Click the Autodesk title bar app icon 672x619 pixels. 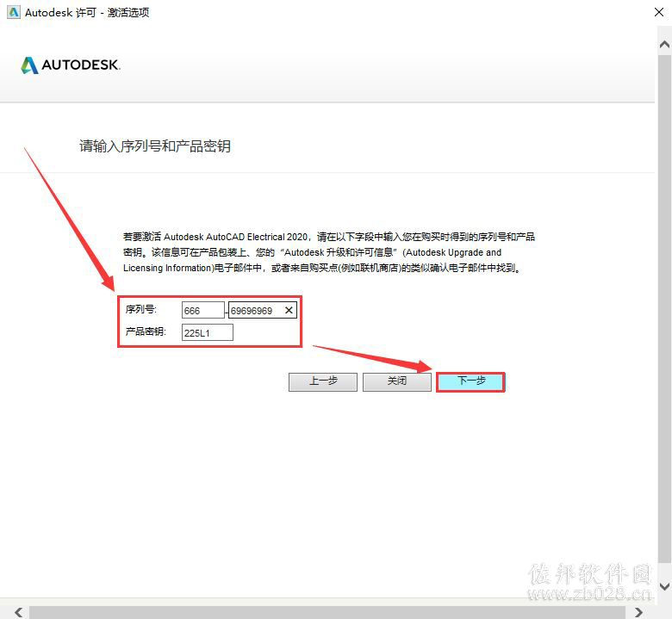point(13,12)
